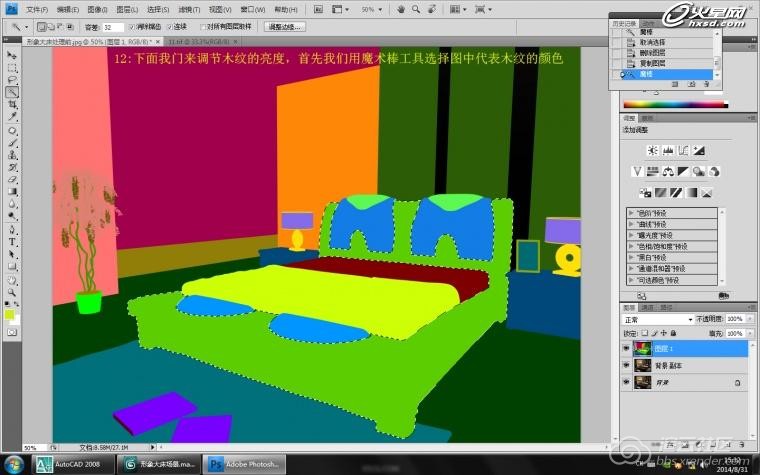Open AutoCAD 2008 taskbar button

[x=74, y=464]
